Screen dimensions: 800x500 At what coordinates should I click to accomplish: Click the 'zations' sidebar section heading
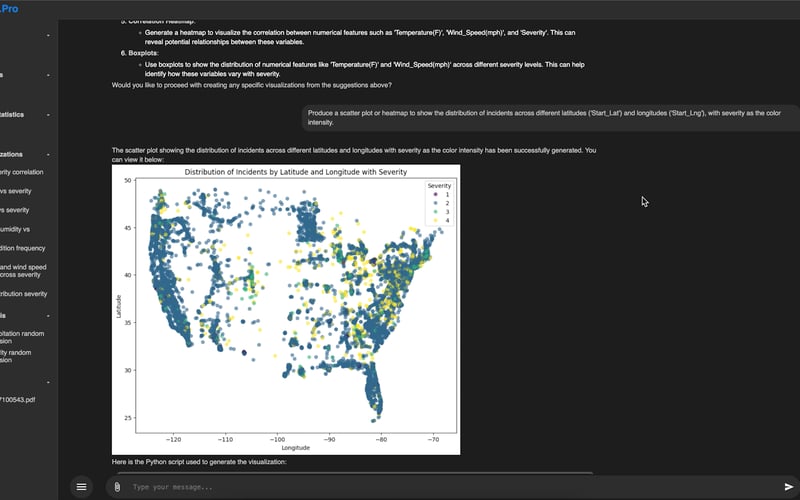tap(11, 155)
